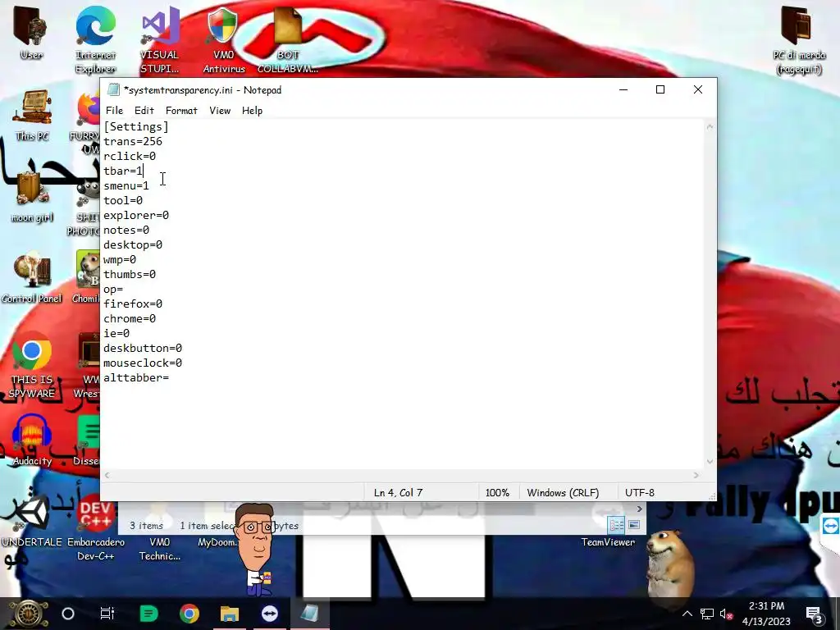Click the Notepad vertical scrollbar down arrow
Image resolution: width=840 pixels, height=630 pixels.
point(710,462)
